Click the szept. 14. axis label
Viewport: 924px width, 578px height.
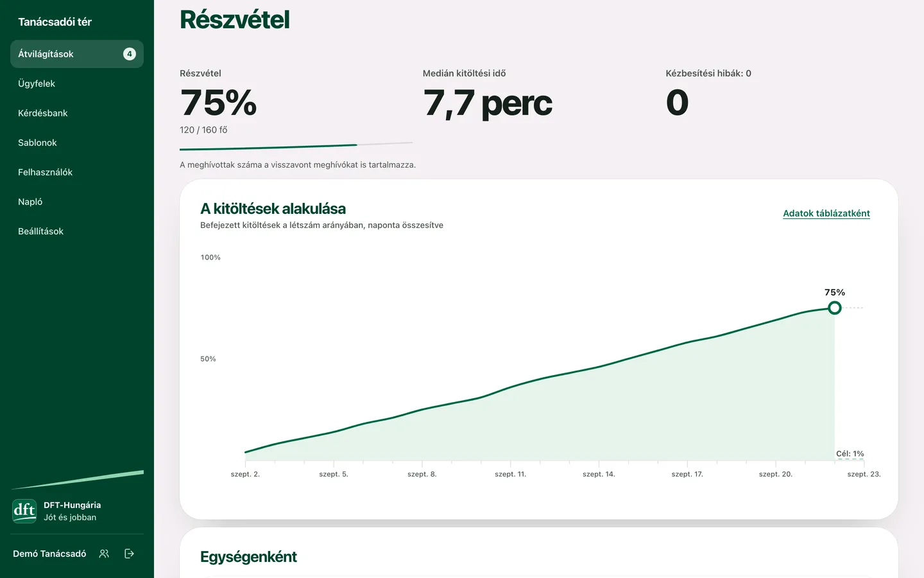599,474
